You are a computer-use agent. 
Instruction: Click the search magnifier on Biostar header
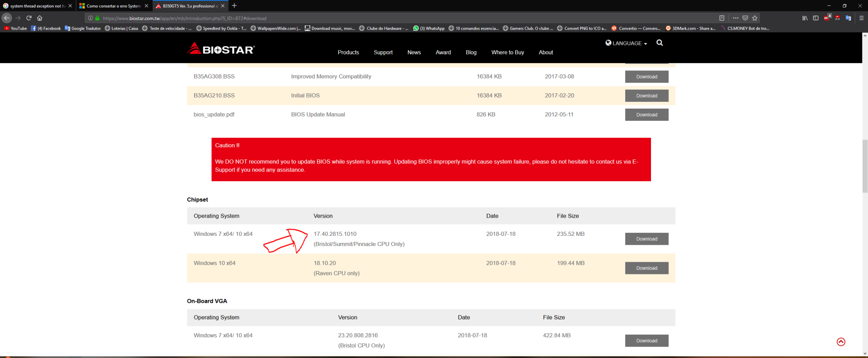point(659,43)
